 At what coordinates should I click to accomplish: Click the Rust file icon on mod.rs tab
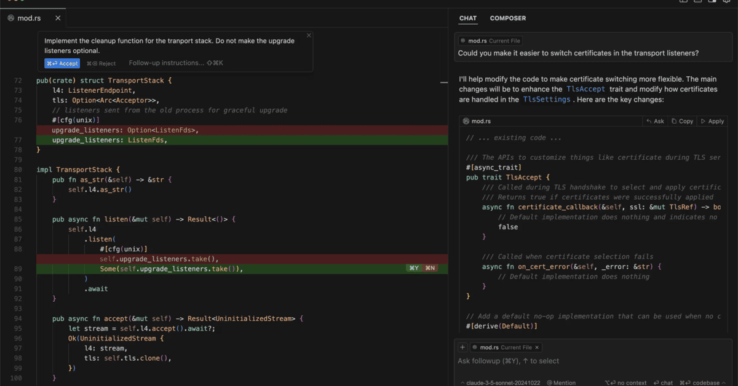(x=11, y=18)
